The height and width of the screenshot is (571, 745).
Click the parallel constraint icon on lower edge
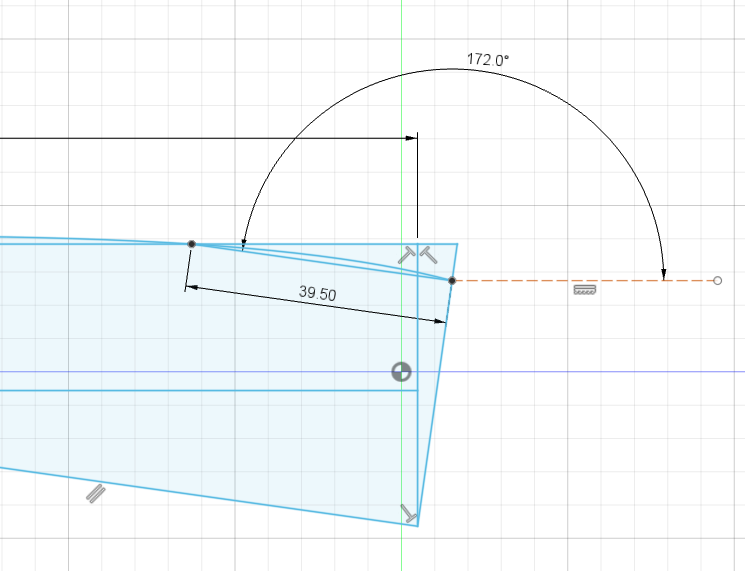(x=96, y=494)
